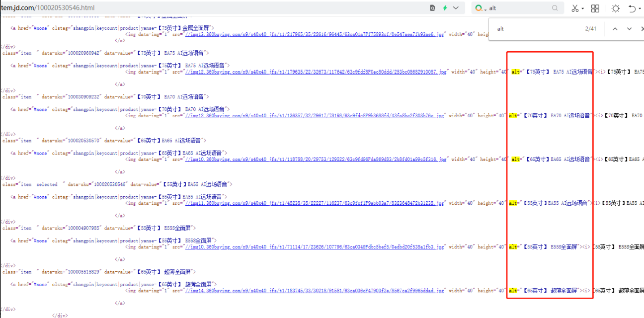The height and width of the screenshot is (318, 644).
Task: Click the search box with "alt" typed
Action: (517, 8)
